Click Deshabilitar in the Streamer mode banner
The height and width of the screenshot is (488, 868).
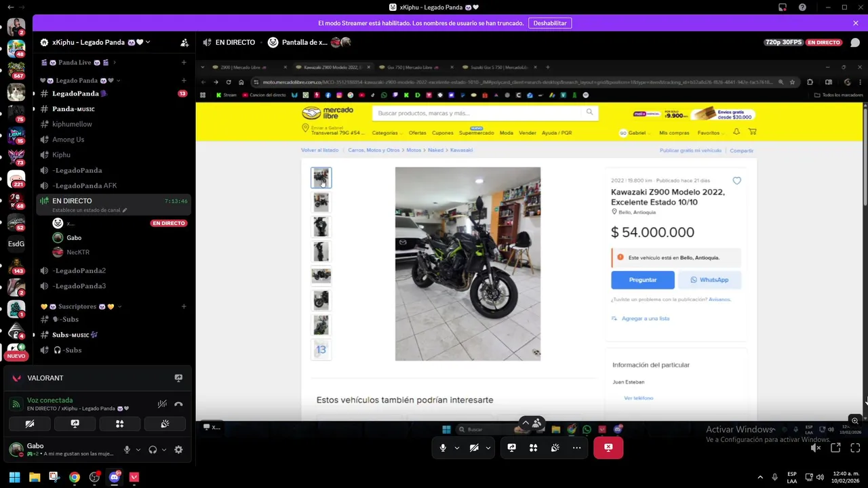(x=550, y=23)
